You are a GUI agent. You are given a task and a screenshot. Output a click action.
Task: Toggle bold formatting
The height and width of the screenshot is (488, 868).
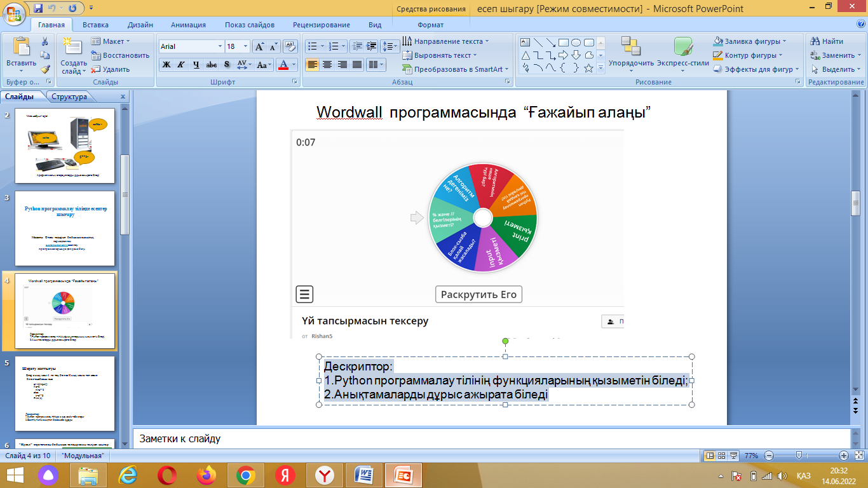pos(166,64)
